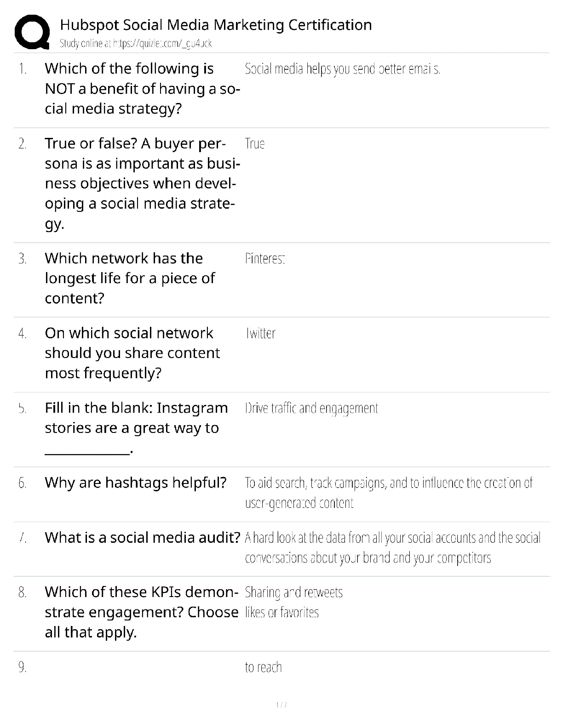Click the "Pinterest" answer
The image size is (563, 728).
point(265,259)
